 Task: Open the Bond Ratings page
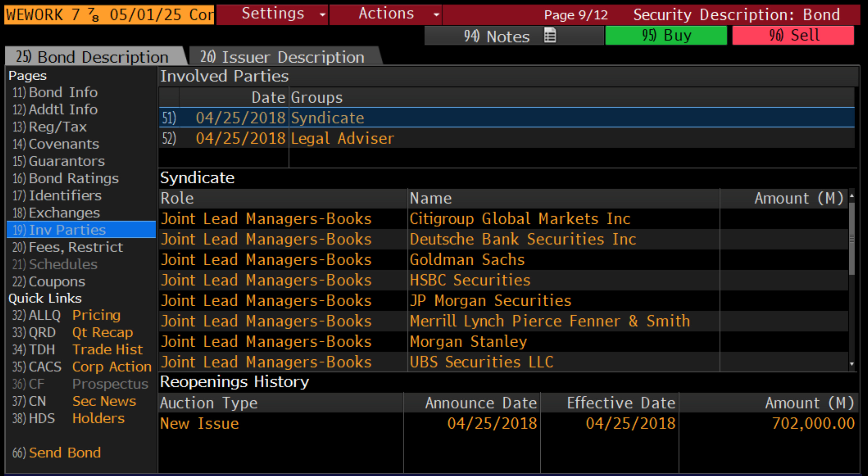click(65, 178)
